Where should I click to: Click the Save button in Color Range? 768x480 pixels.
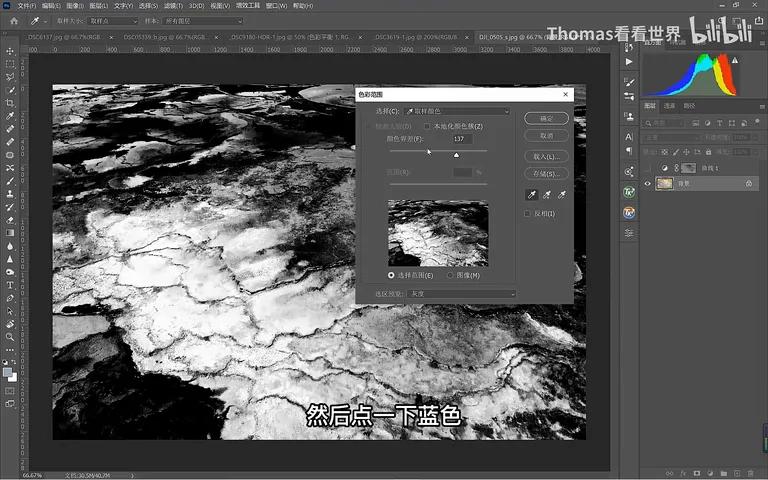pos(546,174)
